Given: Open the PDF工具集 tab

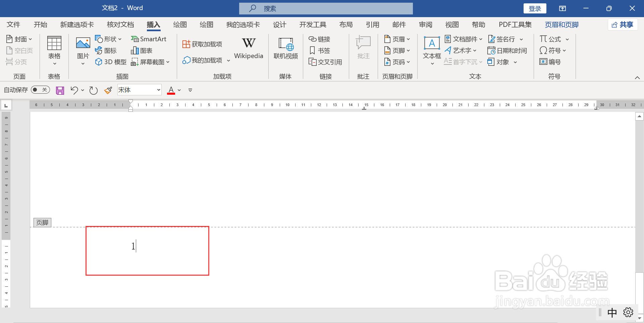Looking at the screenshot, I should click(x=515, y=25).
